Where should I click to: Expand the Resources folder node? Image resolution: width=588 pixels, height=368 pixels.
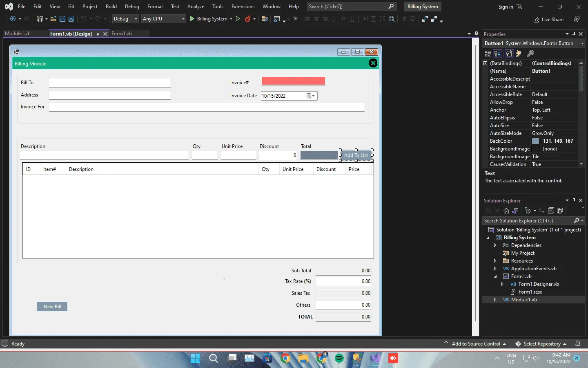(495, 261)
